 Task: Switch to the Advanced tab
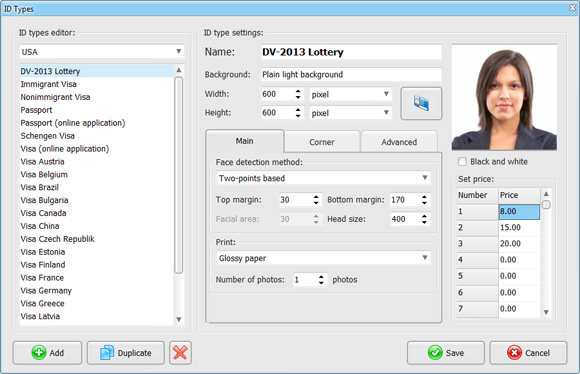tap(399, 142)
